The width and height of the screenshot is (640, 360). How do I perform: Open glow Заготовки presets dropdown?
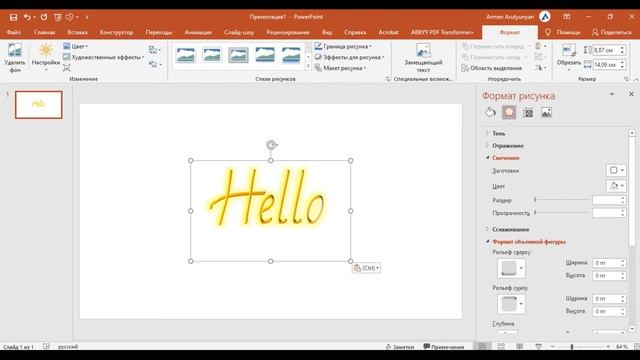[616, 170]
